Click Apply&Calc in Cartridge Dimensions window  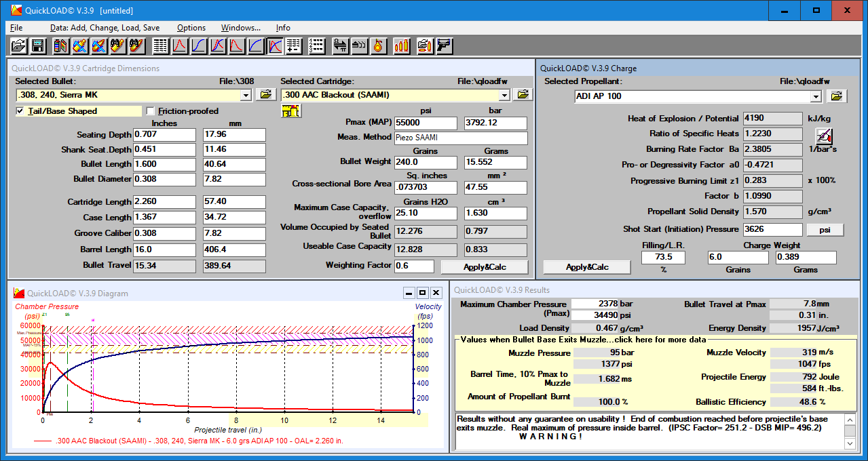click(485, 267)
